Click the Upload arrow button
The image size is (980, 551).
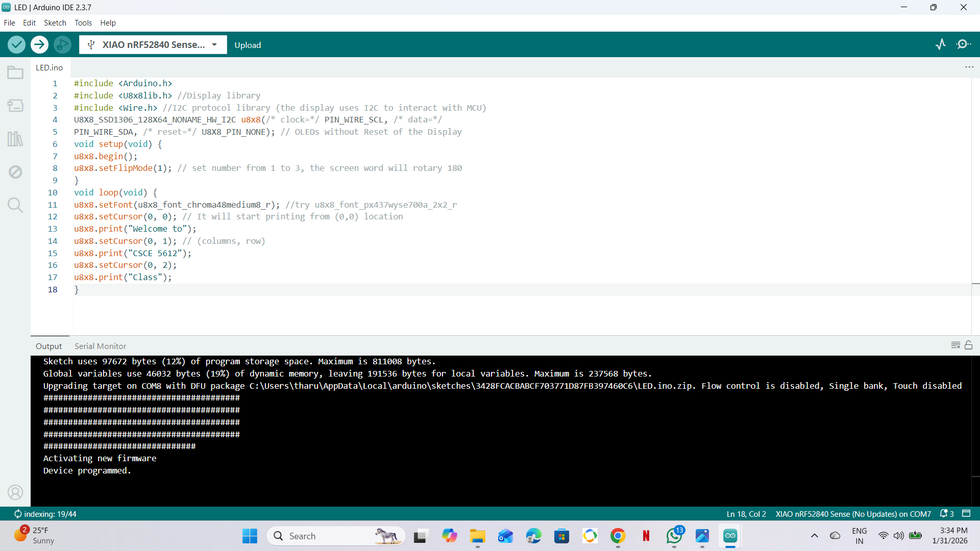tap(39, 45)
